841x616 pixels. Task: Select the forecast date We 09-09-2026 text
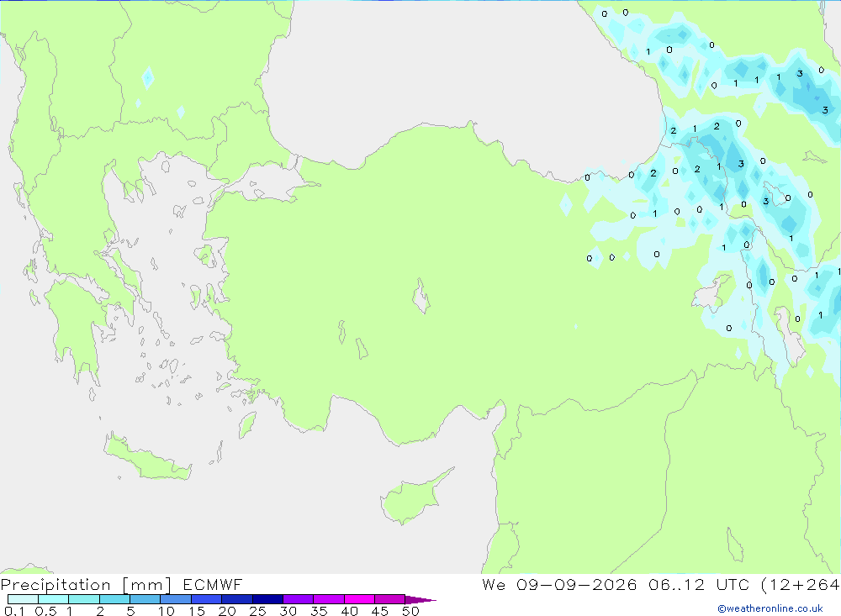click(x=559, y=585)
